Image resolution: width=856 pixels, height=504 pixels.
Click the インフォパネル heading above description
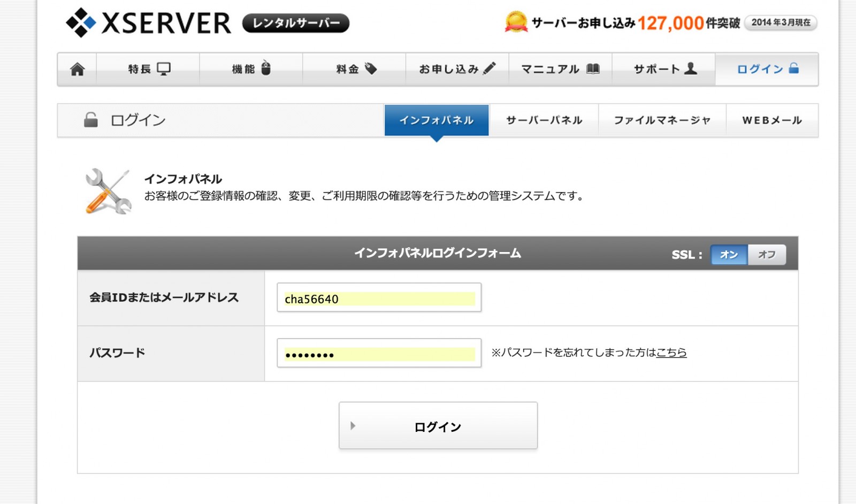click(x=183, y=179)
